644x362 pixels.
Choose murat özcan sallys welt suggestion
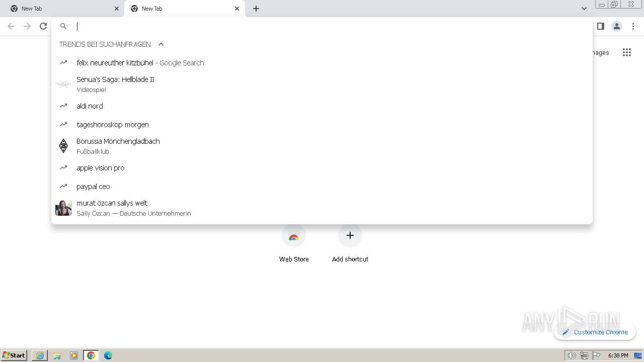click(322, 208)
